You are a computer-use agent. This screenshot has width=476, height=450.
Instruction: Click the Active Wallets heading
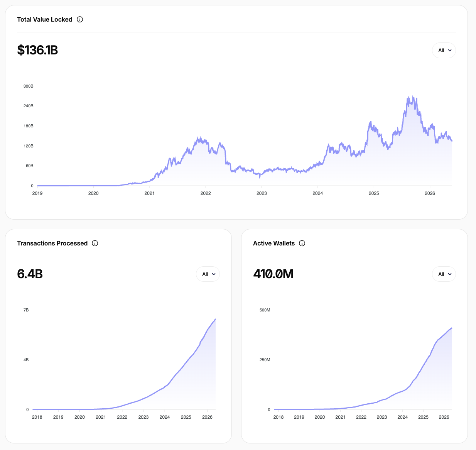274,243
